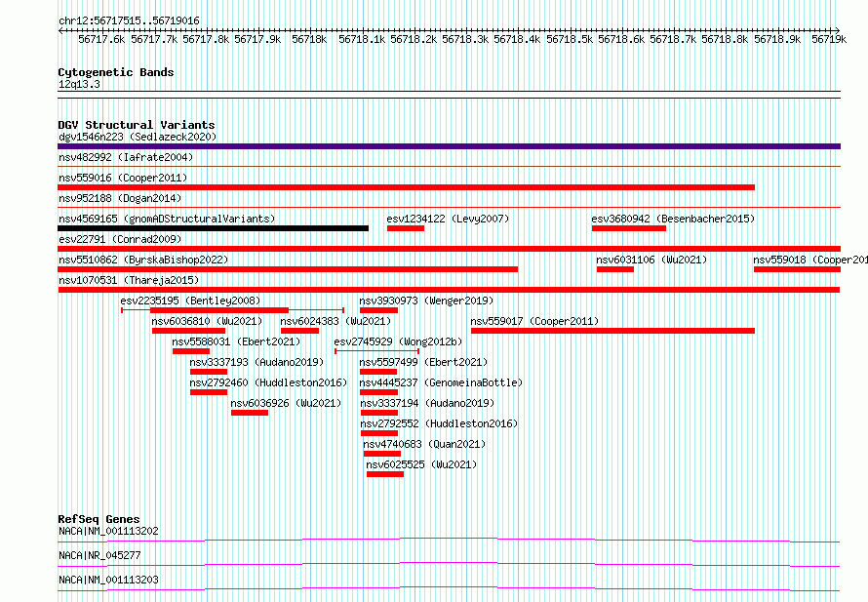
Task: Click the nsv4569165 gnomADStructuralVariants label
Action: point(167,219)
